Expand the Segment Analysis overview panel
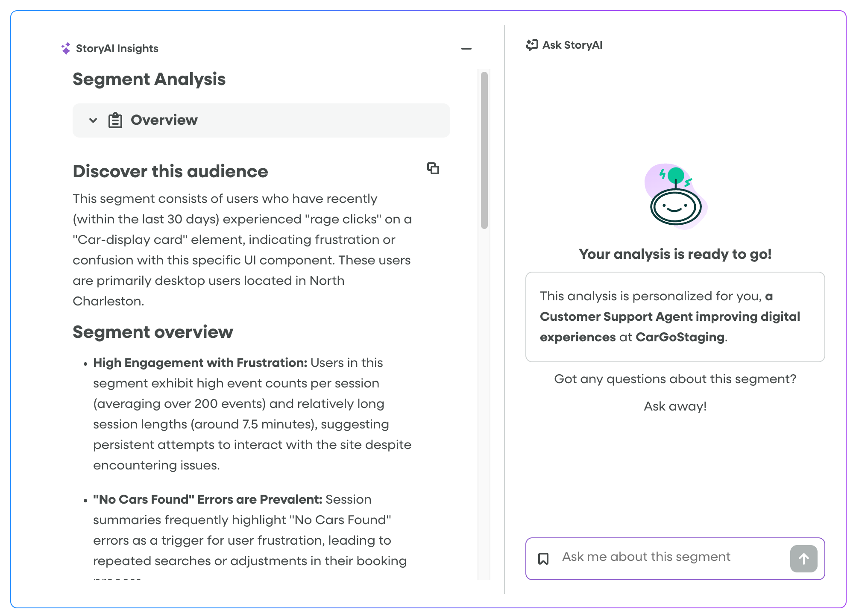The image size is (856, 616). 261,120
